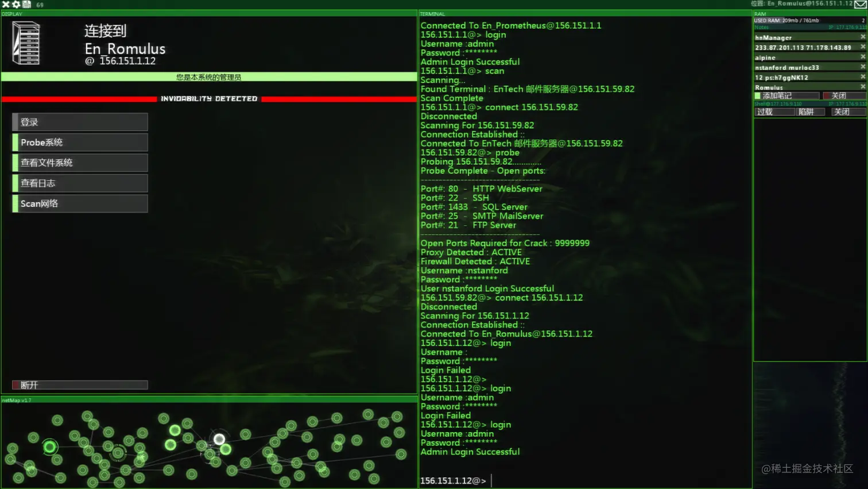
Task: Select the 登录 login menu entry
Action: pos(80,122)
